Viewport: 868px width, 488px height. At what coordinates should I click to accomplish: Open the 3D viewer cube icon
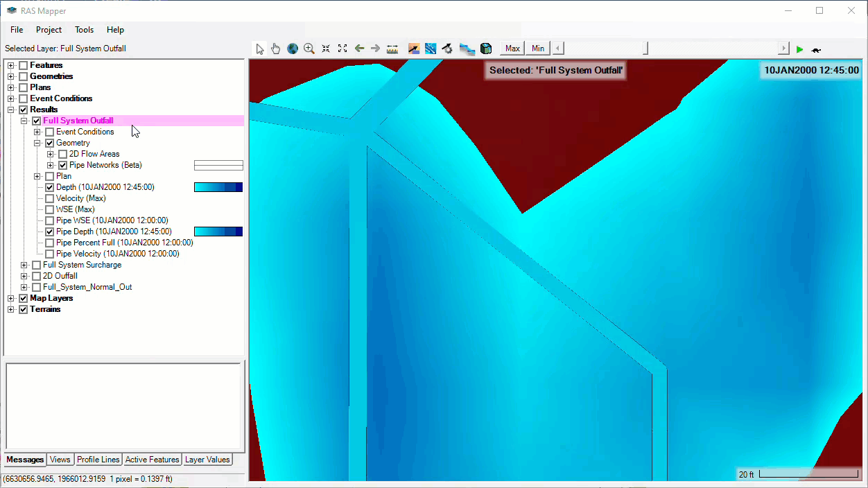point(486,49)
